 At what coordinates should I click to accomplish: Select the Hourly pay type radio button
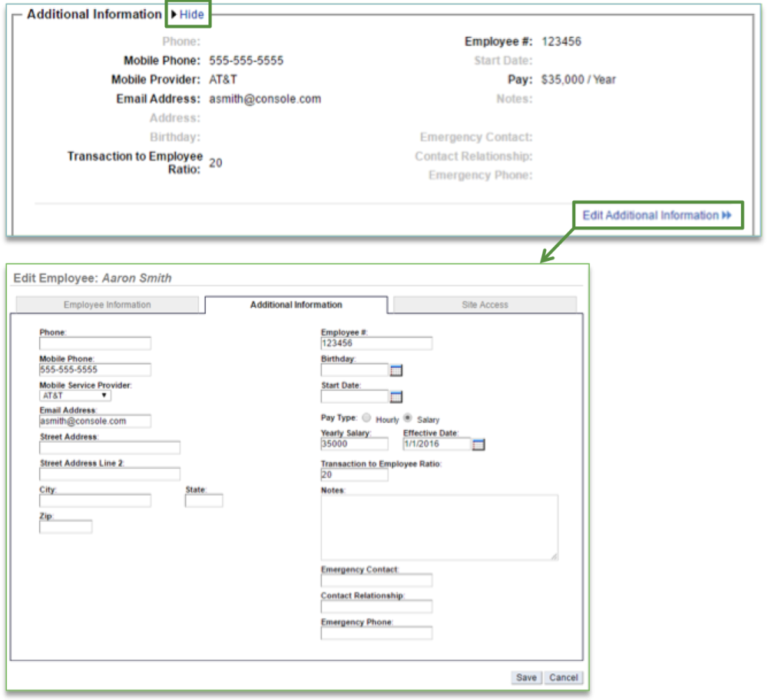(366, 418)
